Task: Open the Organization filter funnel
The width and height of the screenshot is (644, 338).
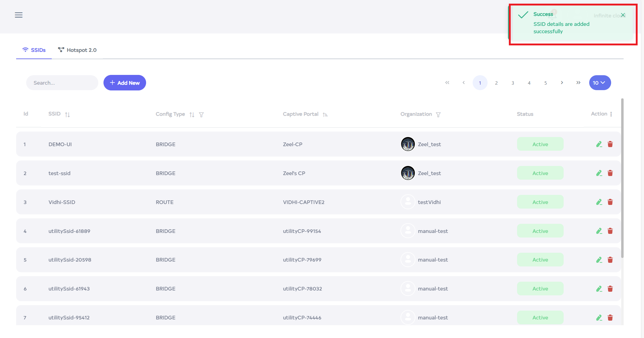Action: point(438,114)
